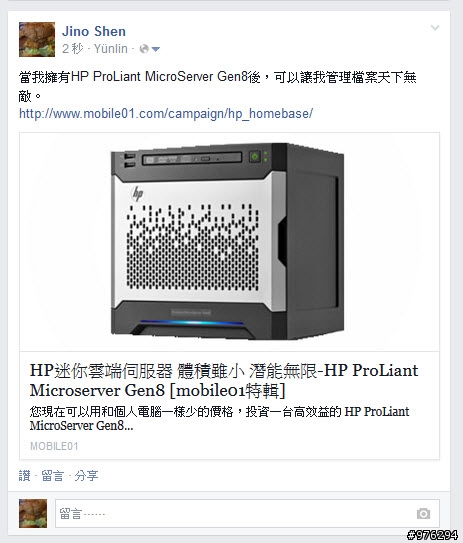Image resolution: width=463 pixels, height=543 pixels.
Task: Click the MOBILE01 source label
Action: (54, 446)
